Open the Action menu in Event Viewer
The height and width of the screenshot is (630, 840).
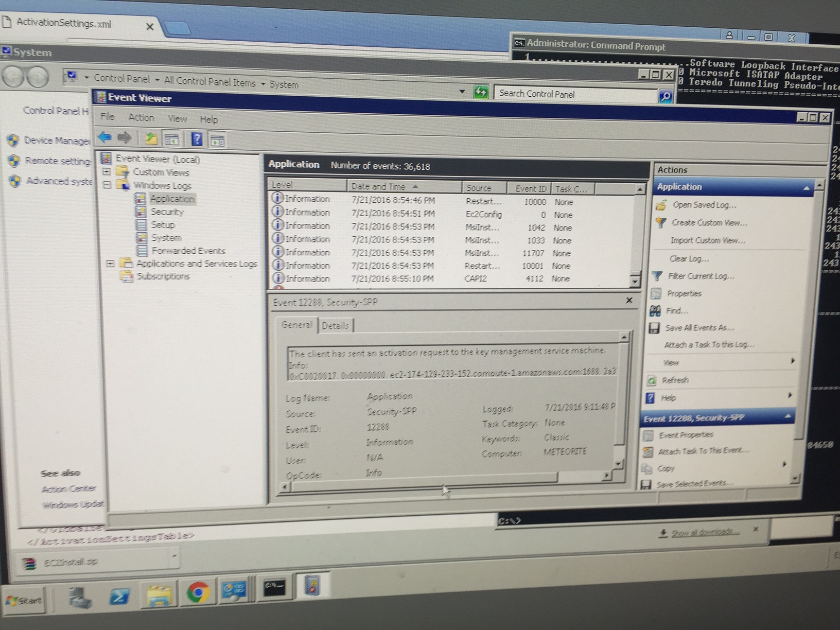coord(141,117)
